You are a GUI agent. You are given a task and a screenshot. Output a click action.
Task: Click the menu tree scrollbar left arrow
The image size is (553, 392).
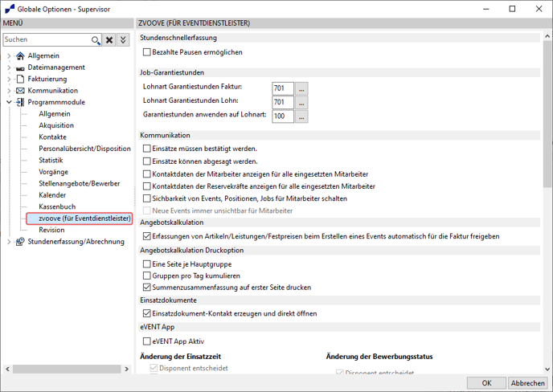(x=7, y=369)
